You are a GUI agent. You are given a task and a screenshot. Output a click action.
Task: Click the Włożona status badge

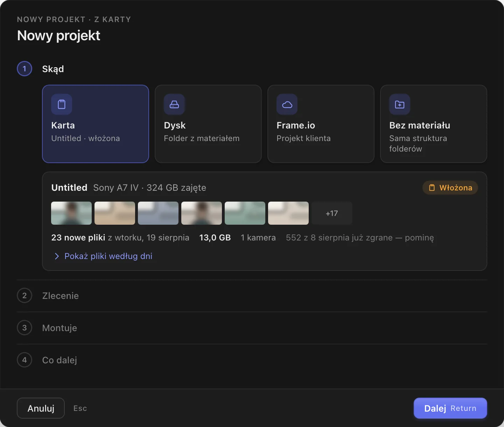(x=450, y=188)
